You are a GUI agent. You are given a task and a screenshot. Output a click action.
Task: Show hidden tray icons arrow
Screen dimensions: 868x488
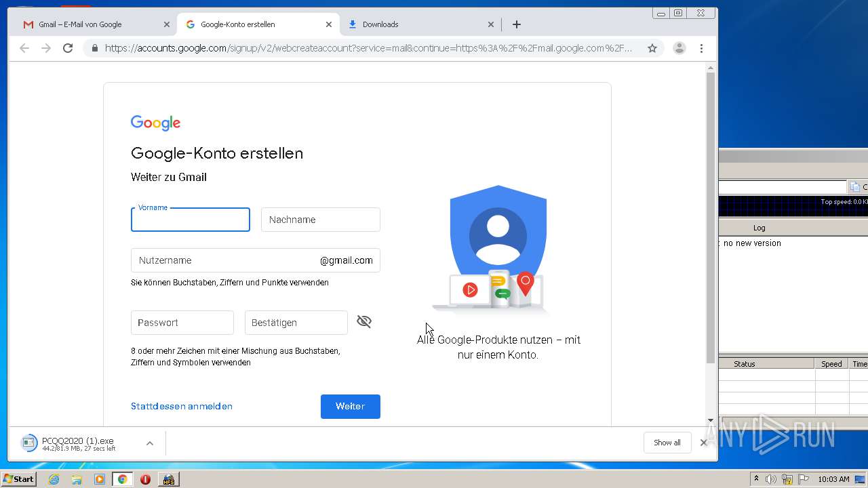756,479
